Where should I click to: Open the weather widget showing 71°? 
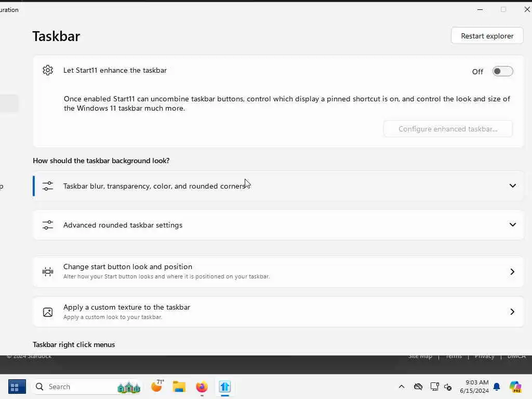point(157,386)
